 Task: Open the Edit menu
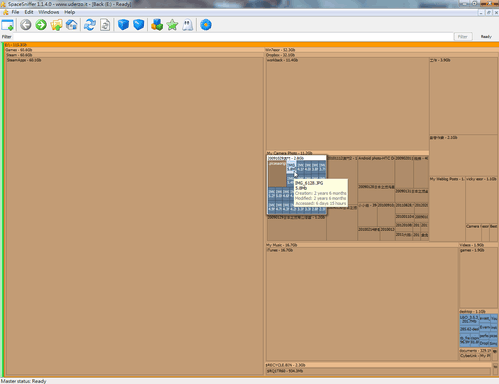tap(29, 12)
